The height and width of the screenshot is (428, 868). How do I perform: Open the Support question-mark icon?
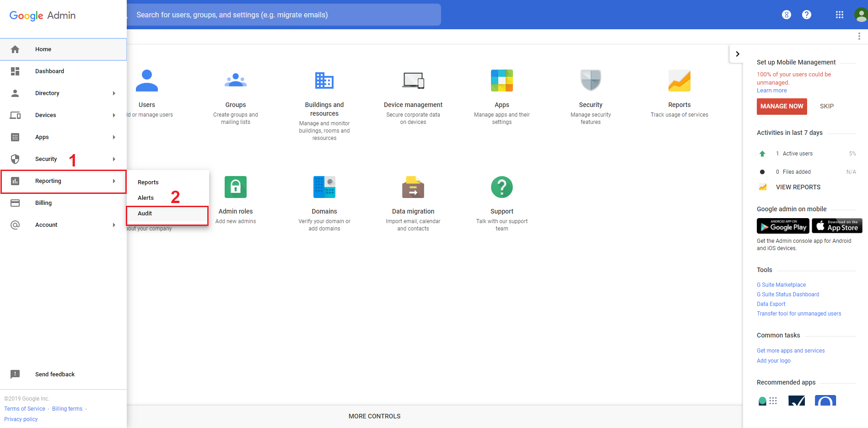click(x=502, y=187)
